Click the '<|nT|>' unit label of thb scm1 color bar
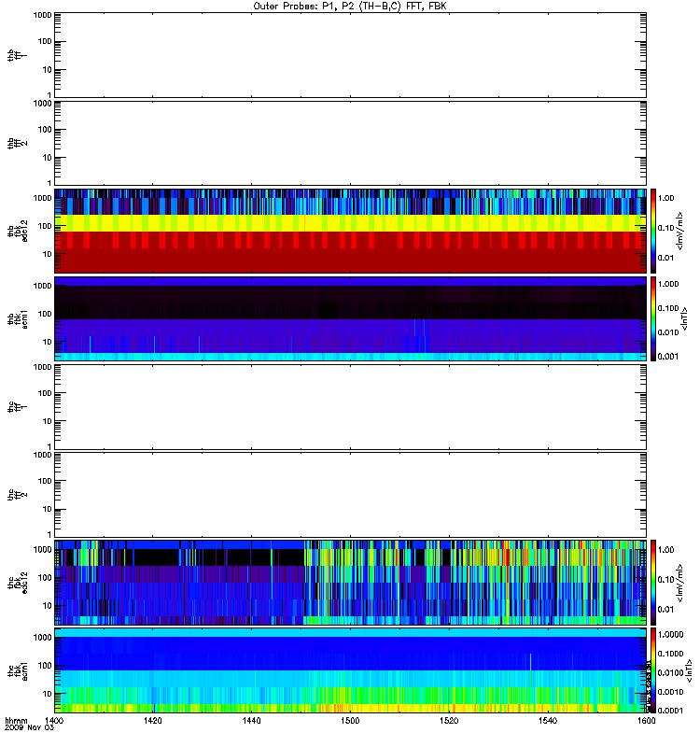Screen dimensions: 700x747 [684, 318]
